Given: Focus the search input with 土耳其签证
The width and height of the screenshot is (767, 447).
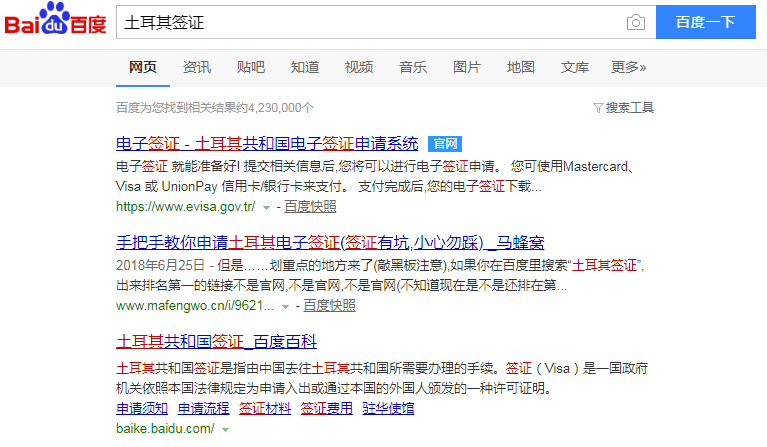Looking at the screenshot, I should [x=385, y=22].
